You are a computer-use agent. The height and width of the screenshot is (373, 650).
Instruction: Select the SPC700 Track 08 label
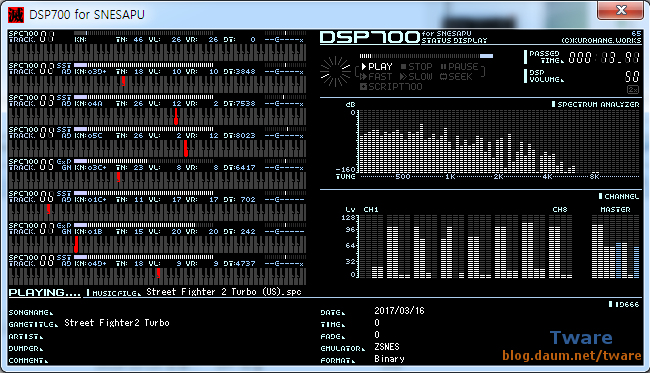coord(32,260)
